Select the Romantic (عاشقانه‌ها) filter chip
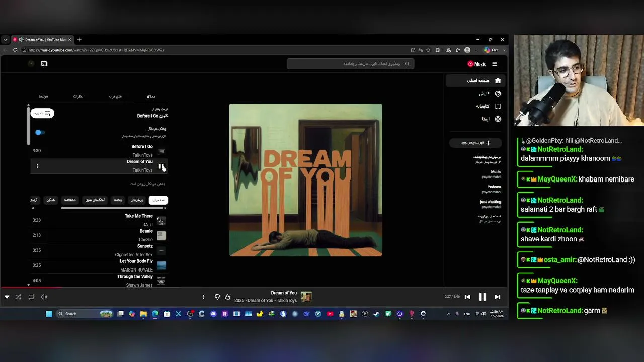 (x=70, y=200)
